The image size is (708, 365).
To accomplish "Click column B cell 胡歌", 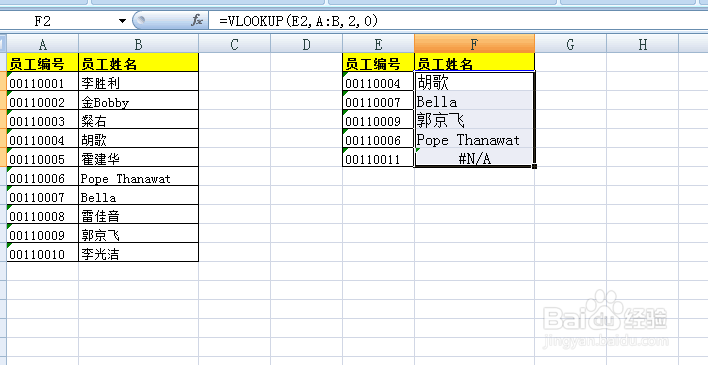I will (x=139, y=138).
